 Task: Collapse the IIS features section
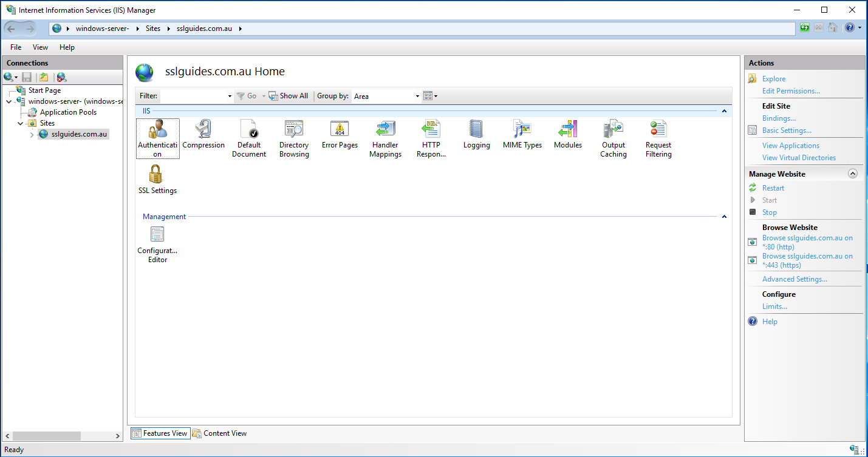(724, 110)
